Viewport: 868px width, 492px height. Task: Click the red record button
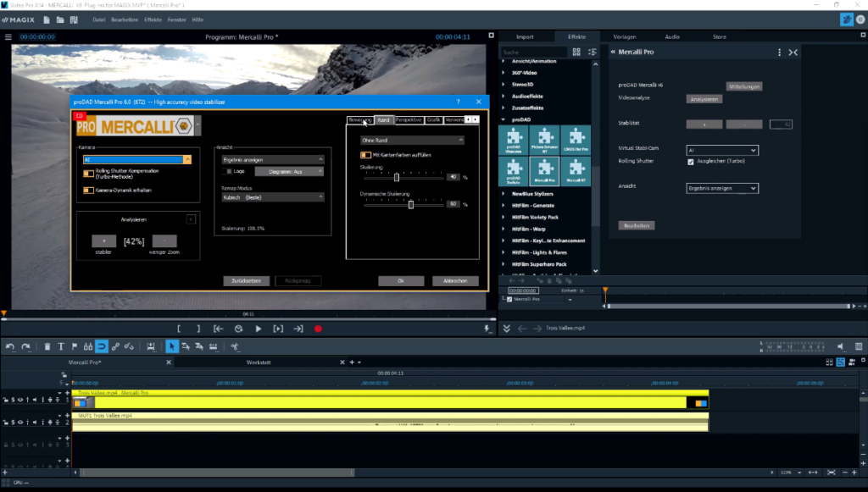(318, 329)
